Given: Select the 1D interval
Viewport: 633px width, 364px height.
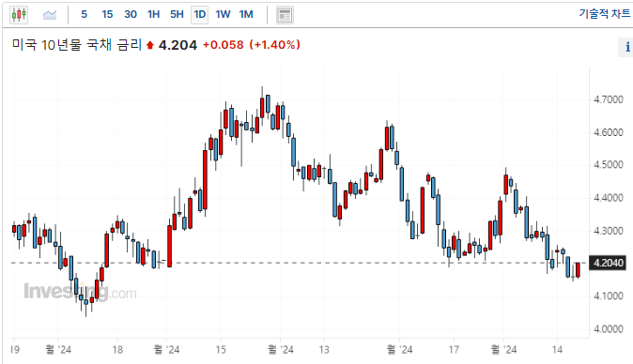Looking at the screenshot, I should click(x=200, y=15).
